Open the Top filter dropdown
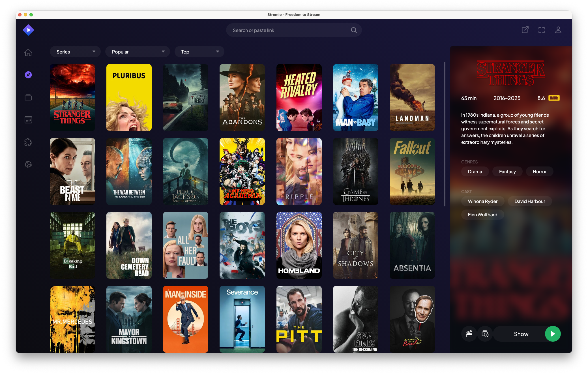Image resolution: width=588 pixels, height=374 pixels. pyautogui.click(x=199, y=52)
